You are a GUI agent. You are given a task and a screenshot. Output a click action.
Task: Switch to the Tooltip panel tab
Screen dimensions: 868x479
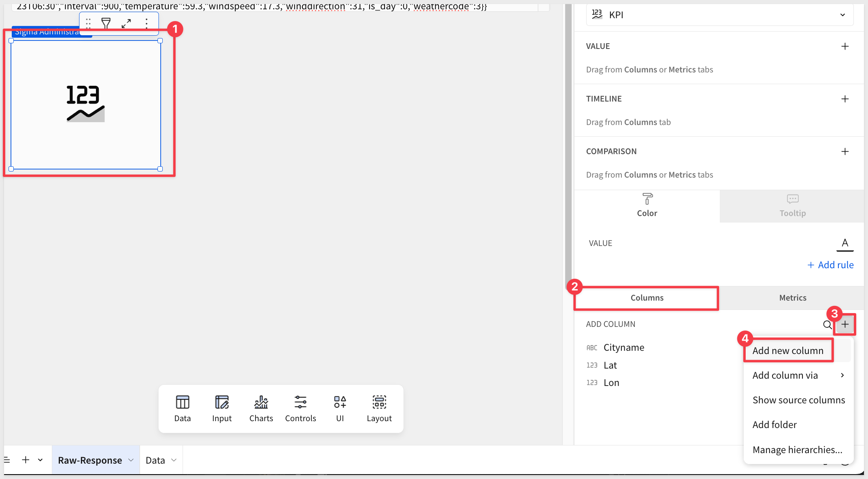point(792,206)
